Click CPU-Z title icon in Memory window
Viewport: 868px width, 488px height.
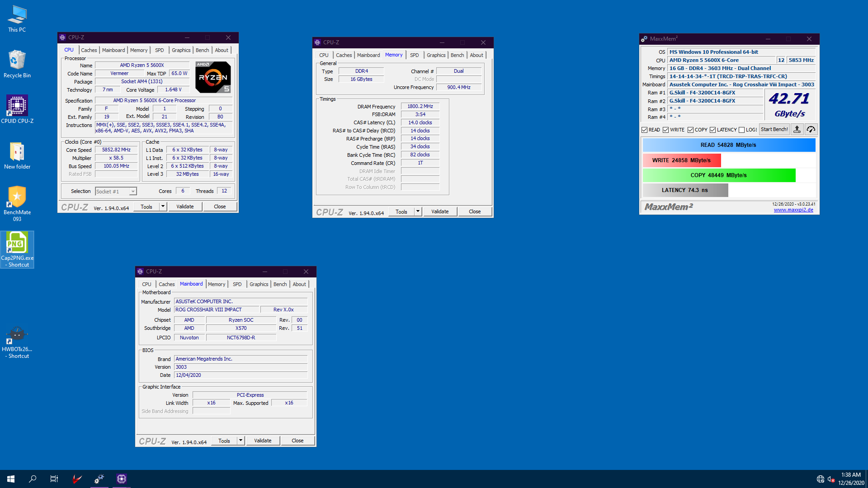click(x=317, y=42)
